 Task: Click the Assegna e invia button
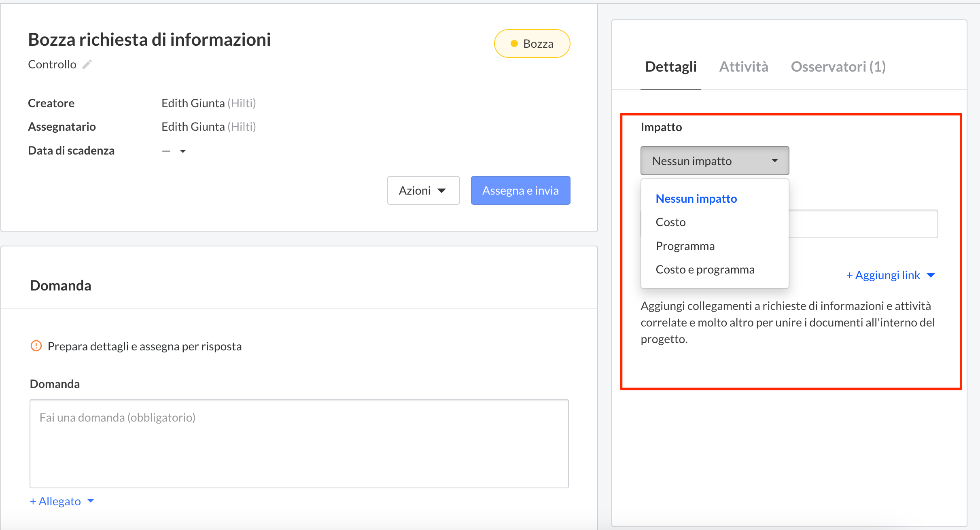tap(520, 190)
